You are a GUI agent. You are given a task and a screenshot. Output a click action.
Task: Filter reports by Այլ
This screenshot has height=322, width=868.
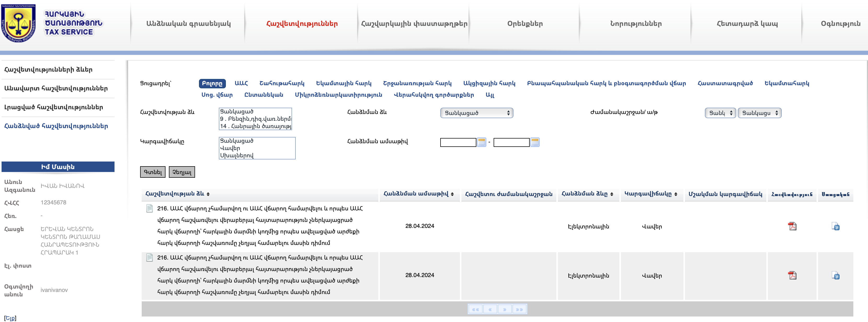[490, 95]
